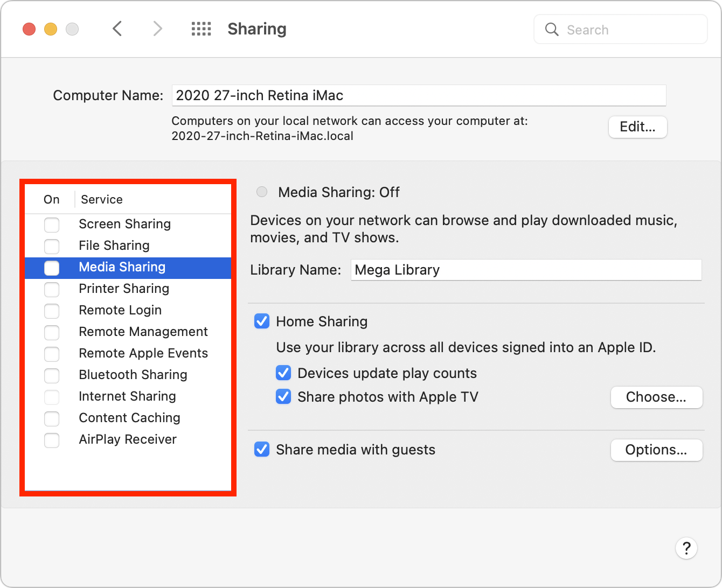
Task: Toggle Share media with guests
Action: [262, 450]
